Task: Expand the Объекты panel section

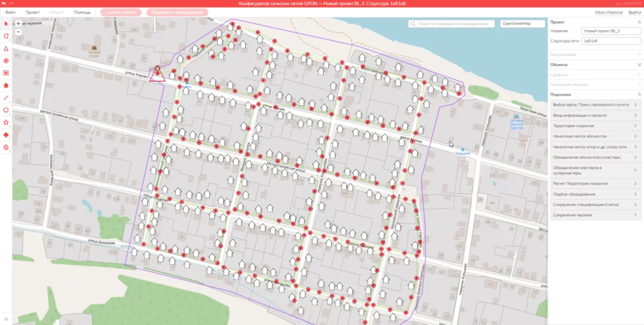Action: 639,64
